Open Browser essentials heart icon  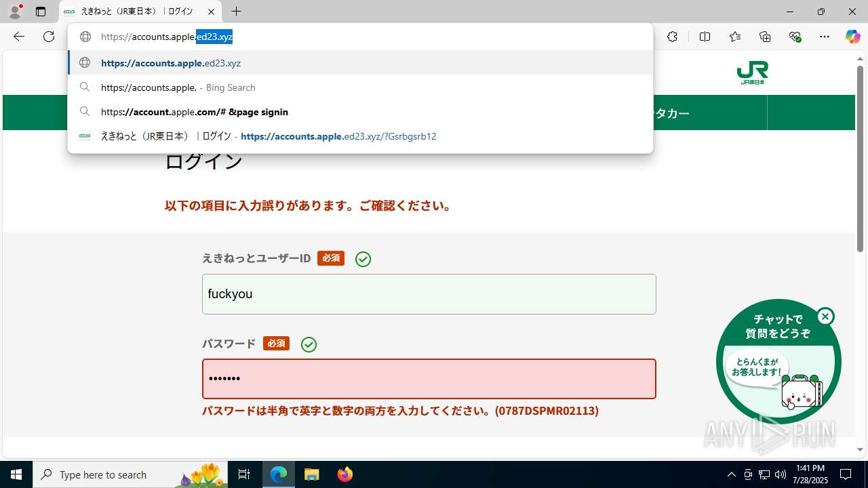[x=795, y=37]
